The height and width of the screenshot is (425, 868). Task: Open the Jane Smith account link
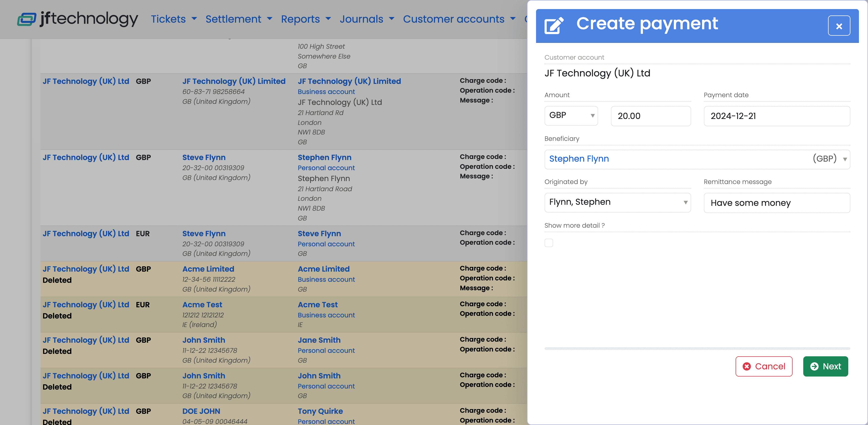click(x=319, y=340)
